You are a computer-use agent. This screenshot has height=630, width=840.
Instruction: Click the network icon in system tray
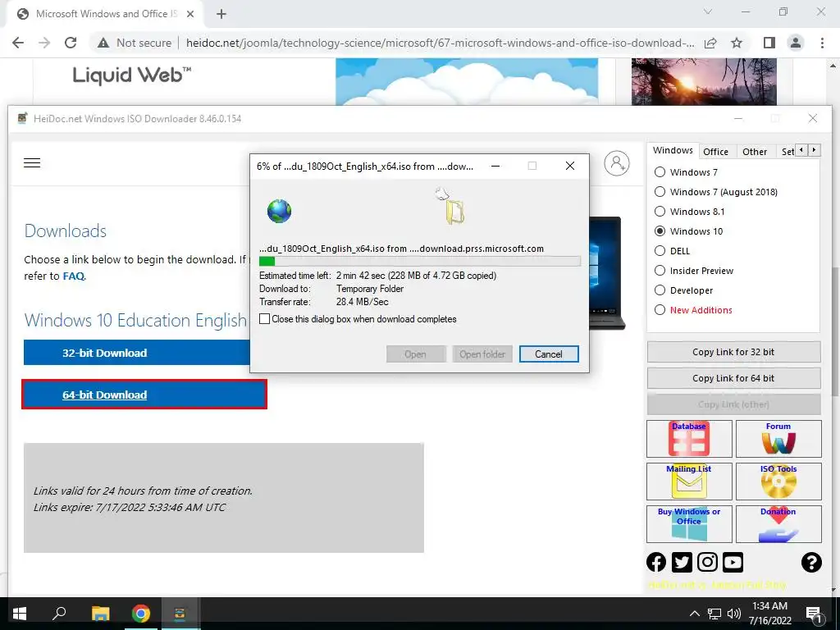coord(714,614)
